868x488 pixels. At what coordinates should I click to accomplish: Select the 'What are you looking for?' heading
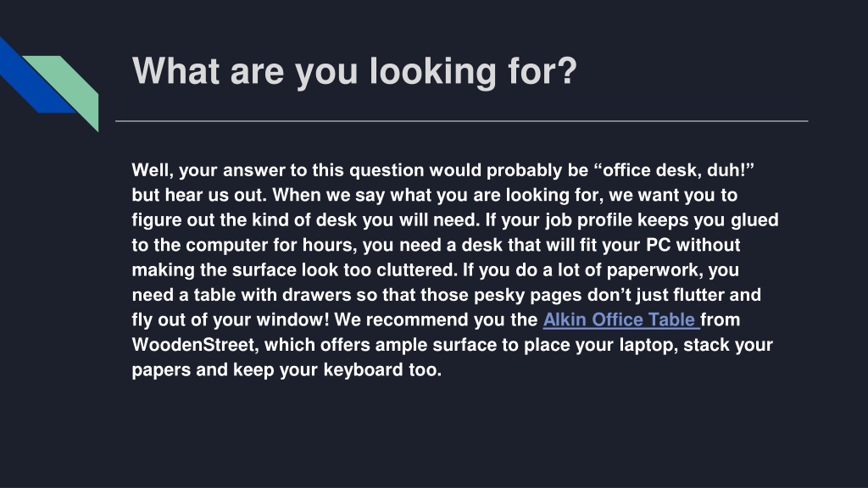[354, 72]
